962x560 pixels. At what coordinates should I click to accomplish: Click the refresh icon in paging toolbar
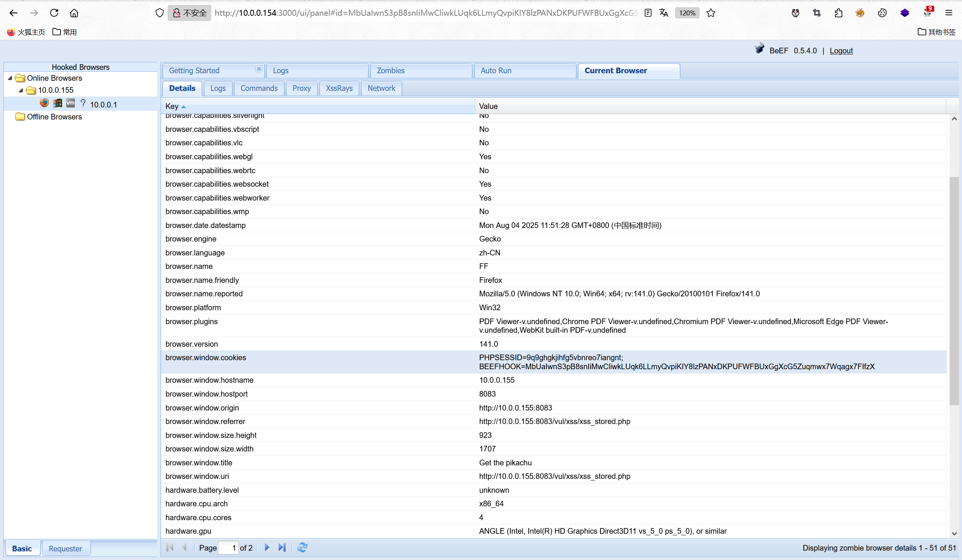302,548
